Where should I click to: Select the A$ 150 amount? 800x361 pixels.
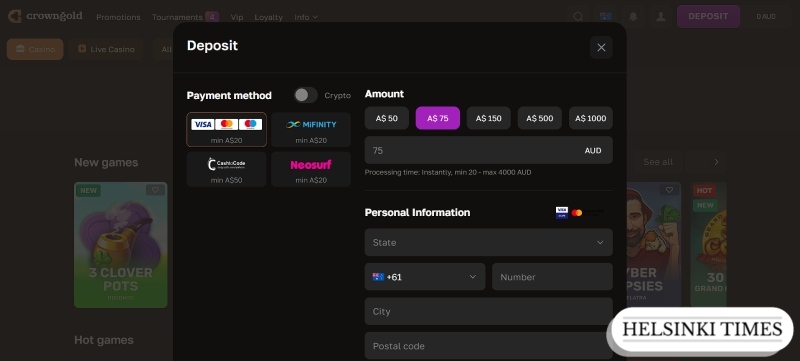(489, 118)
